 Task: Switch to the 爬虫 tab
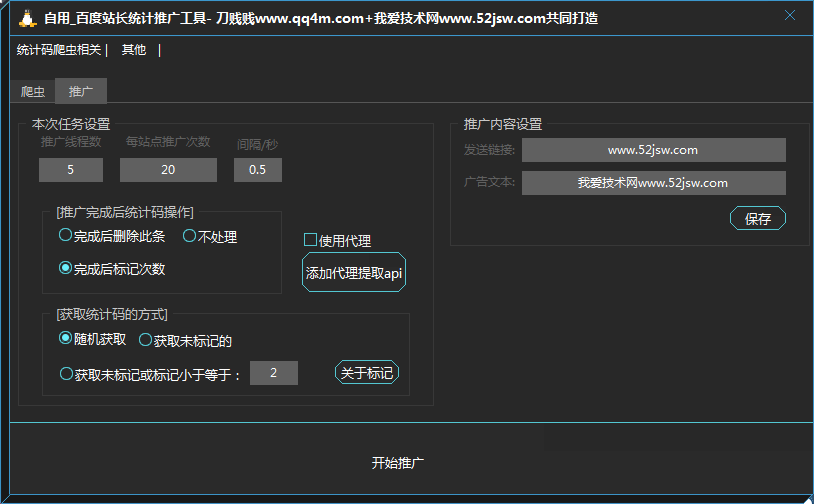[33, 92]
